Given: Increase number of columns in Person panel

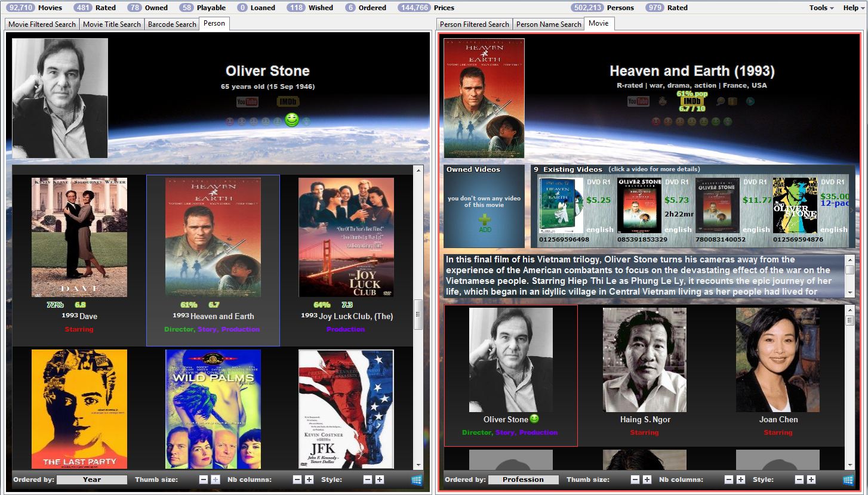Looking at the screenshot, I should 309,479.
